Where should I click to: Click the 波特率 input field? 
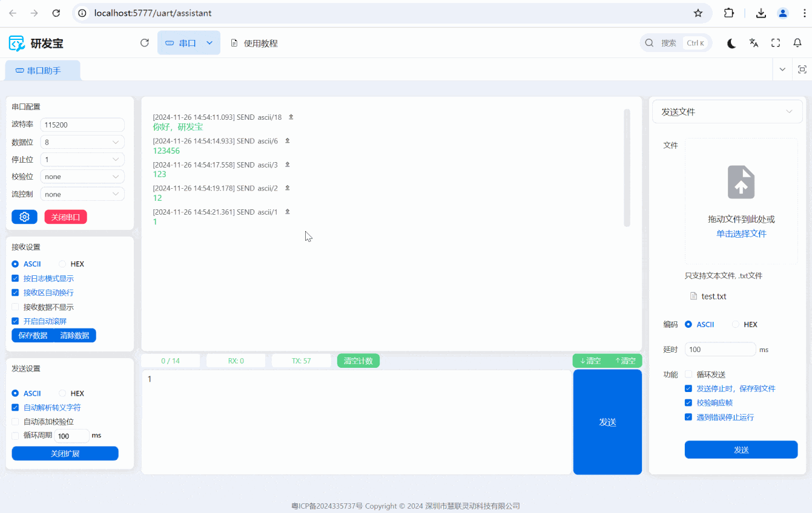pos(82,125)
